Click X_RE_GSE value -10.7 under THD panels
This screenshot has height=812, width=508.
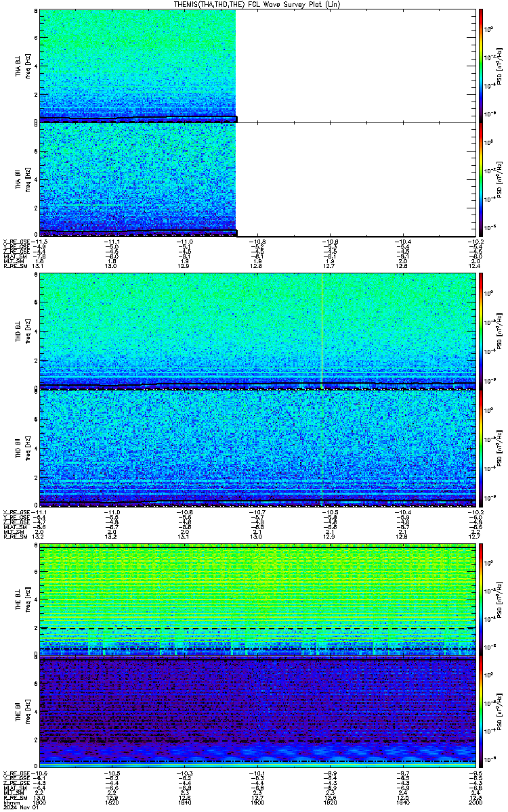pyautogui.click(x=257, y=512)
